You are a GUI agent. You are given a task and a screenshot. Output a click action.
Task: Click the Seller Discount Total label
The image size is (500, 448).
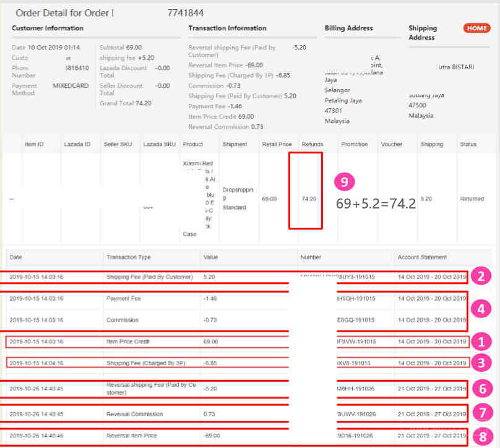pos(121,89)
